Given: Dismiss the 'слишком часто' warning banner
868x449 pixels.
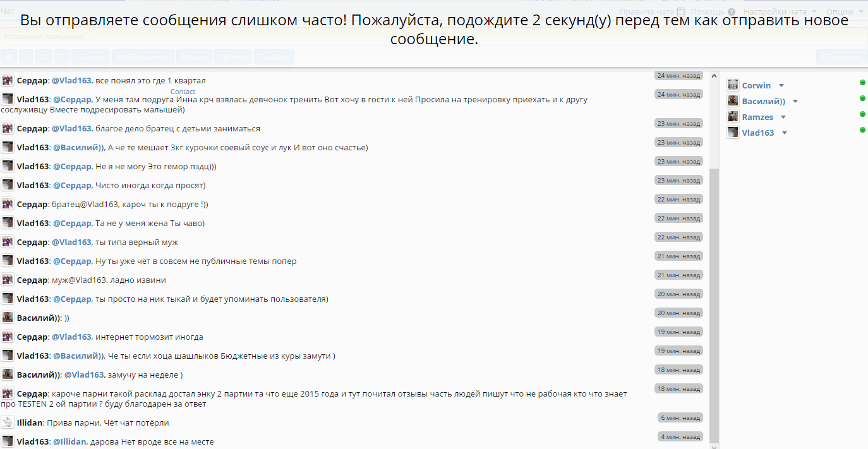Looking at the screenshot, I should (434, 30).
